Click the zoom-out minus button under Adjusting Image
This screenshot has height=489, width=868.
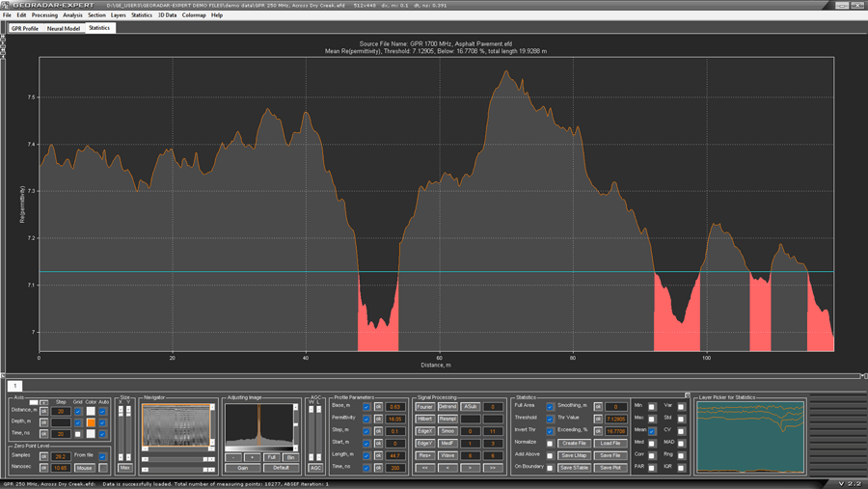[234, 457]
